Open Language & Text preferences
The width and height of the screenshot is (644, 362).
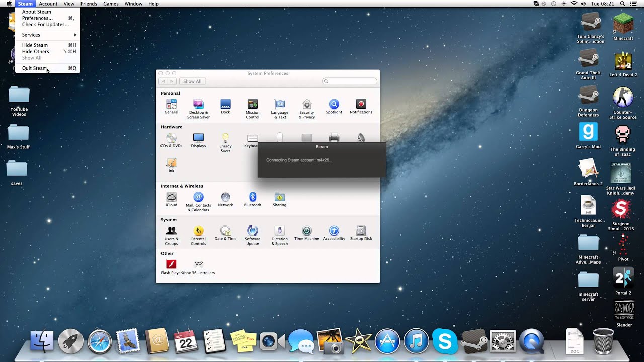tap(280, 109)
